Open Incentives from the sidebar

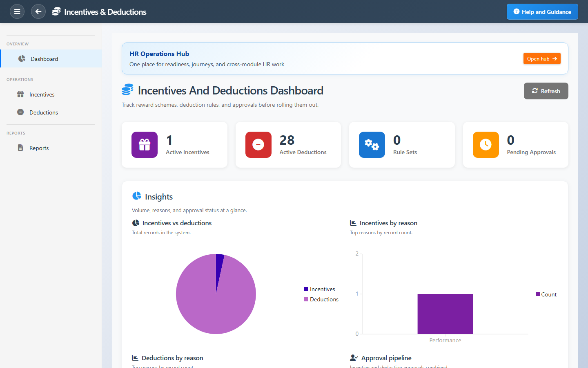51,94
